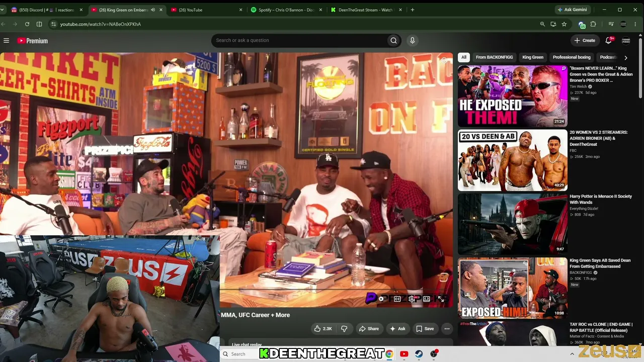This screenshot has width=644, height=362.
Task: Switch to the (26) YouTube tab
Action: pyautogui.click(x=205, y=10)
